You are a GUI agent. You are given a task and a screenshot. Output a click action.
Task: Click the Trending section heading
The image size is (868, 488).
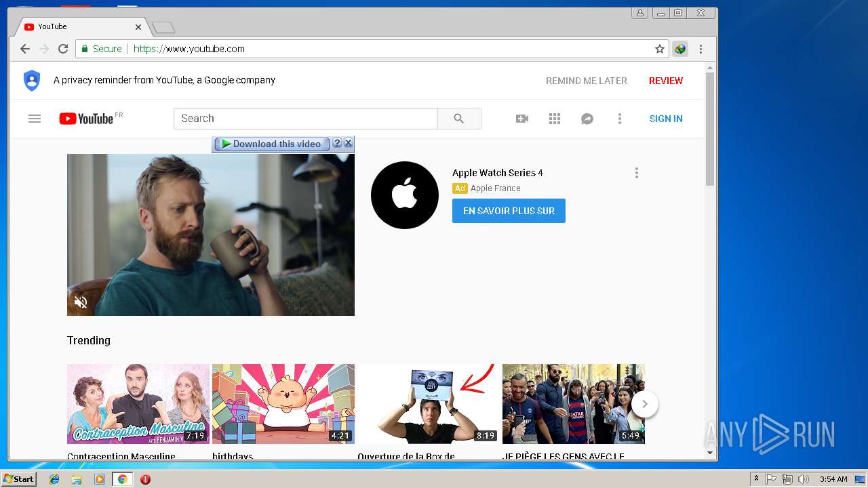[89, 340]
